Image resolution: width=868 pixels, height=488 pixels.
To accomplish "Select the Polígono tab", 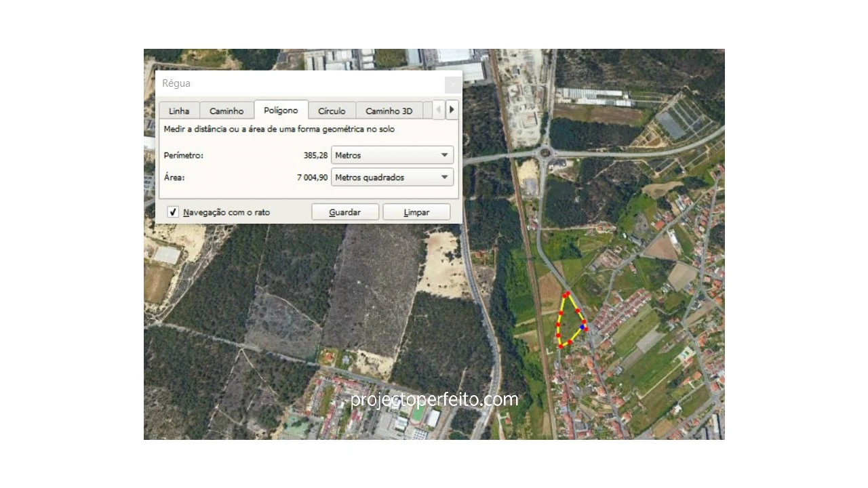I will (281, 110).
